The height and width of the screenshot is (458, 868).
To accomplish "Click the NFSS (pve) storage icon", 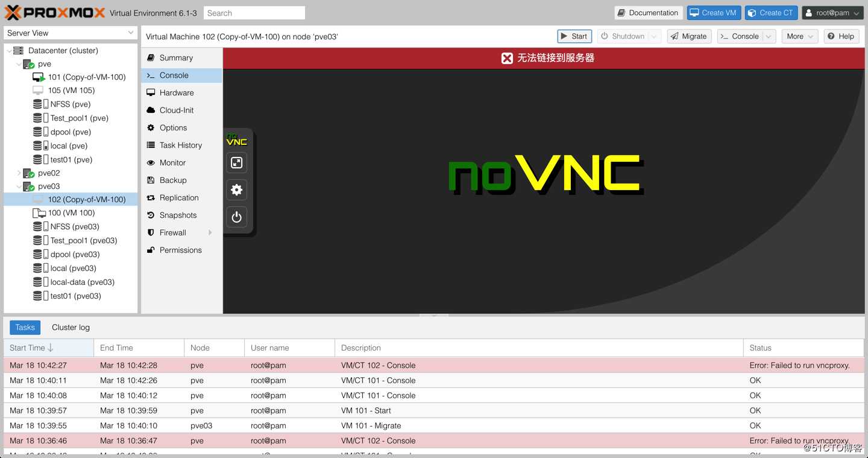I will coord(40,104).
